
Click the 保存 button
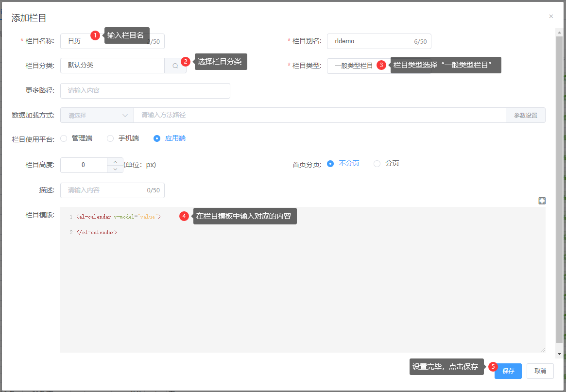(x=508, y=371)
